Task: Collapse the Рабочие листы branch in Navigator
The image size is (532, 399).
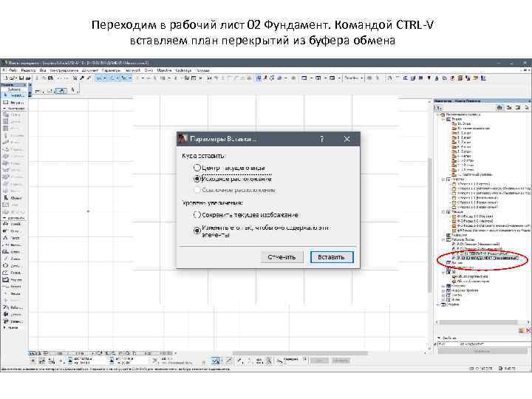Action: click(443, 239)
